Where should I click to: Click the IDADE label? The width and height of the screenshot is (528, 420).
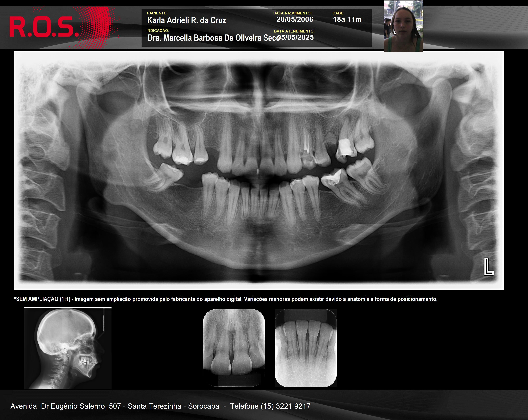pyautogui.click(x=338, y=13)
